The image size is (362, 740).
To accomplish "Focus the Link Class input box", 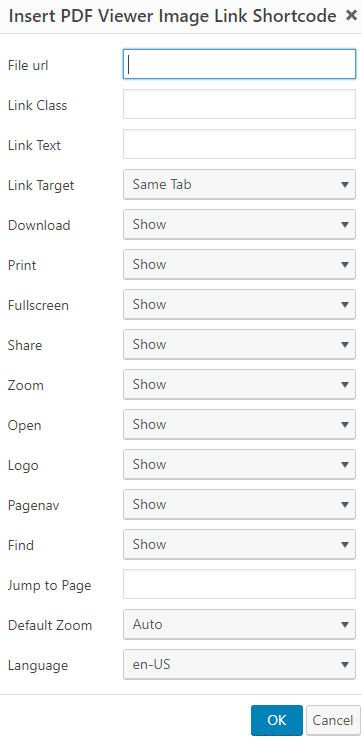I will (239, 104).
